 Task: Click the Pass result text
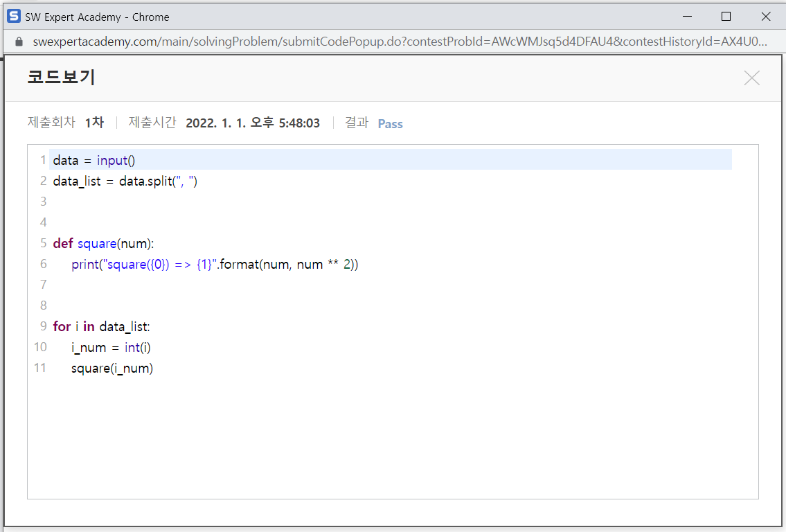pos(390,124)
